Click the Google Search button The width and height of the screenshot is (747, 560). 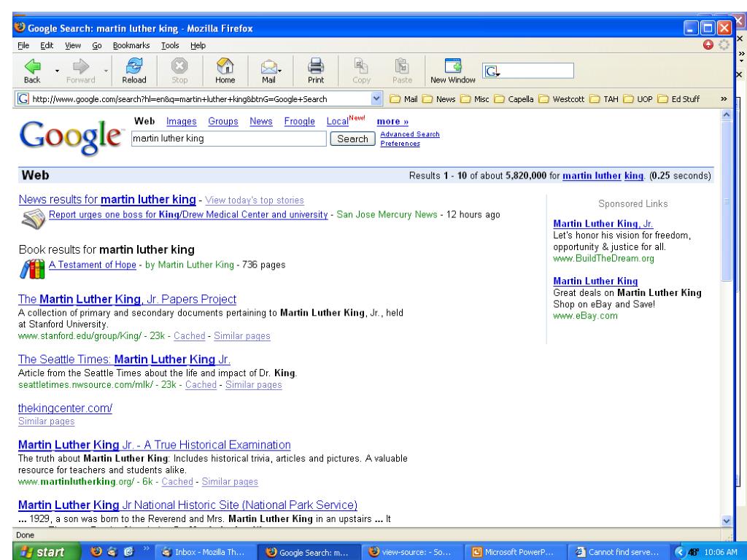tap(352, 139)
